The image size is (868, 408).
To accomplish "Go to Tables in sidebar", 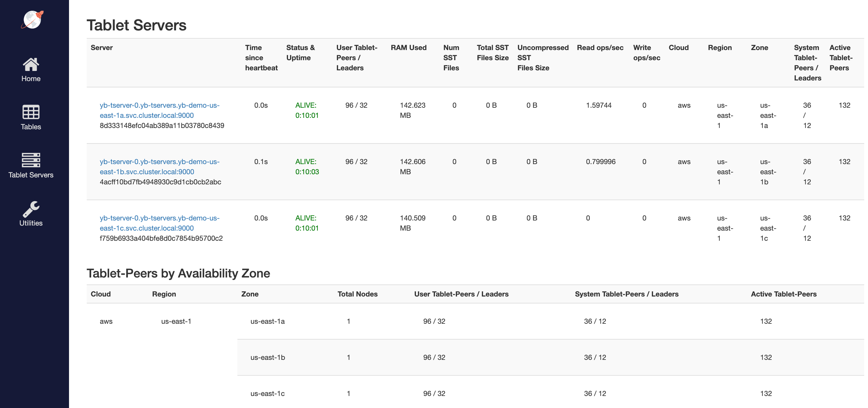I will (x=31, y=127).
